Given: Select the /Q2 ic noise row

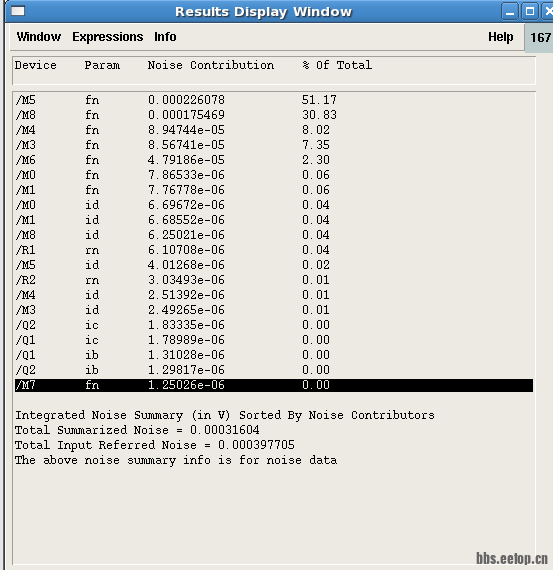Looking at the screenshot, I should [274, 325].
